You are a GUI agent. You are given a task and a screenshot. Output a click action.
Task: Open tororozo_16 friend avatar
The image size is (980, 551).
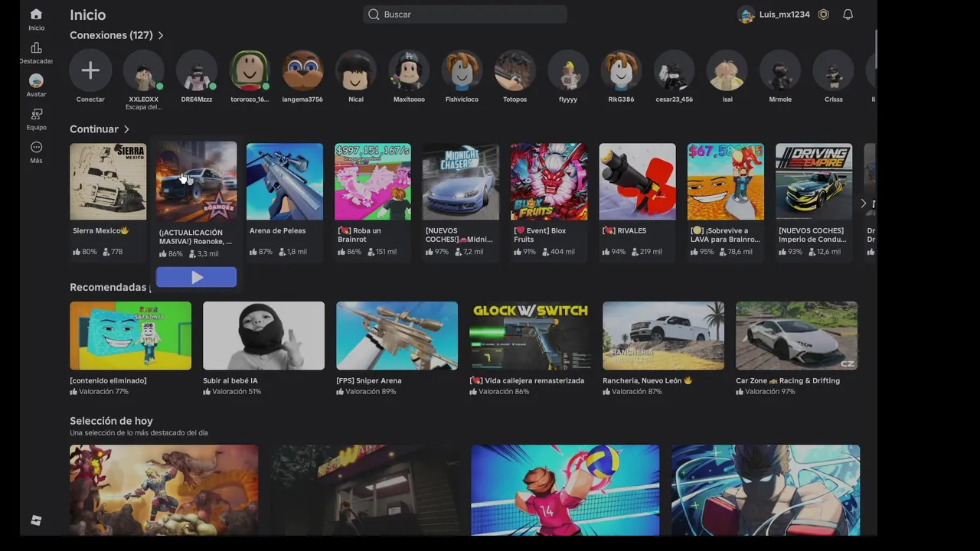[250, 70]
